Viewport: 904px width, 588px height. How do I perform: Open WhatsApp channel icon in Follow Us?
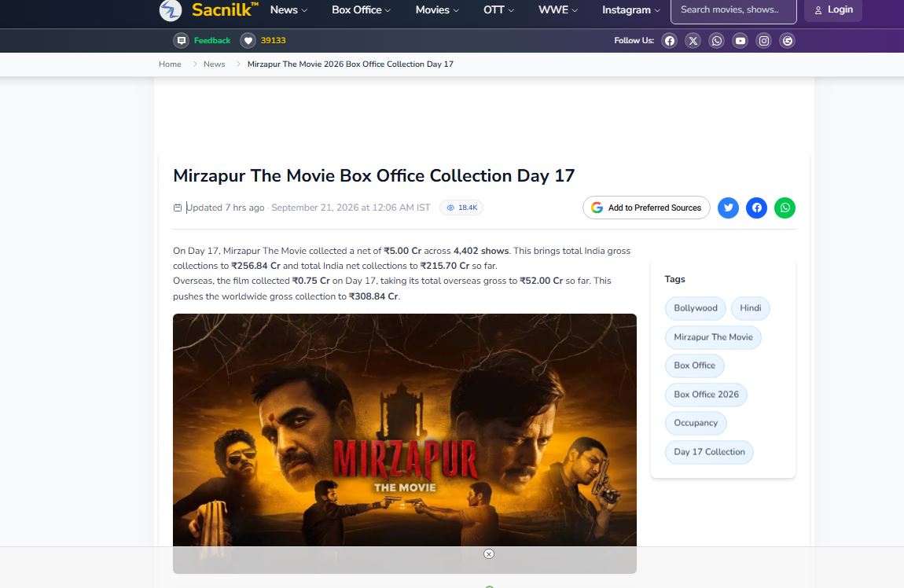[717, 40]
